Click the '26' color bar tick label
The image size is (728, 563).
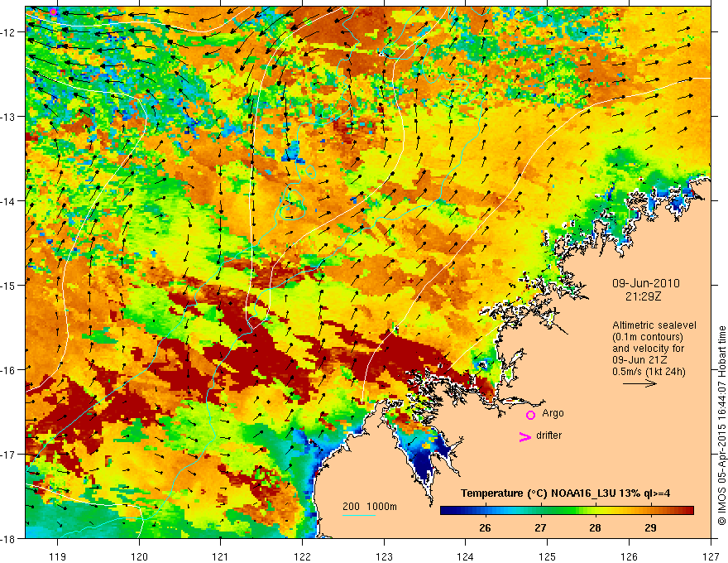[485, 527]
